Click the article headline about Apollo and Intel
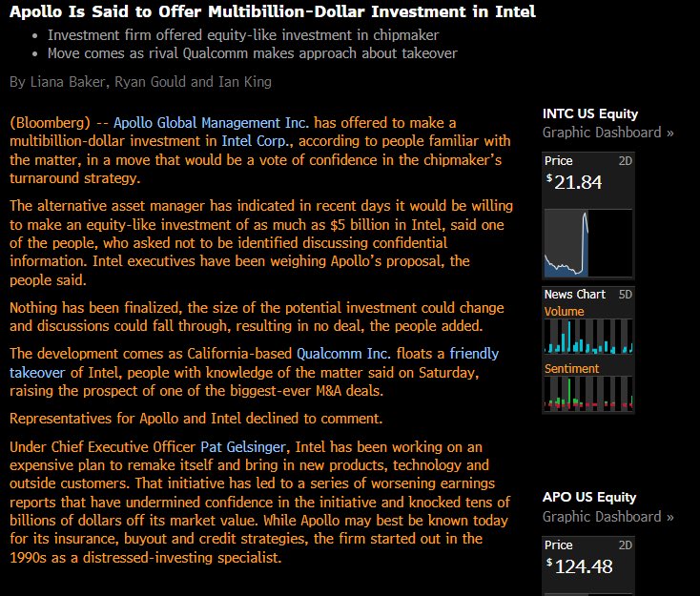The image size is (700, 596). [x=273, y=11]
